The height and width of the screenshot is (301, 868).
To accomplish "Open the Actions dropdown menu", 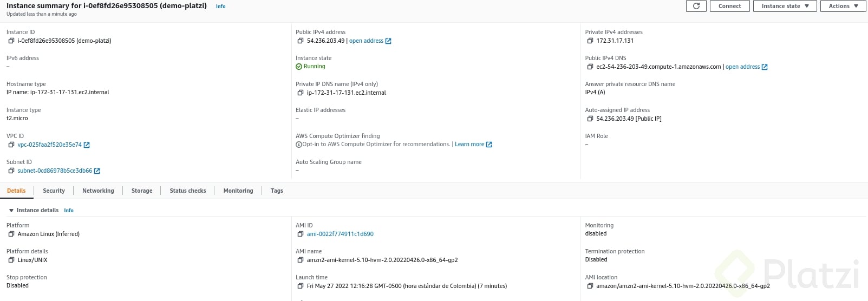I will point(843,6).
